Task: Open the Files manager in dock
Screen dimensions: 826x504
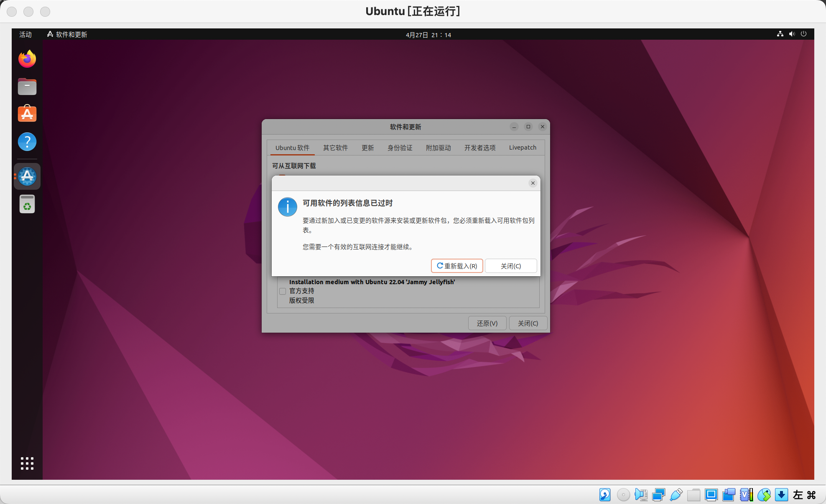Action: (x=27, y=87)
